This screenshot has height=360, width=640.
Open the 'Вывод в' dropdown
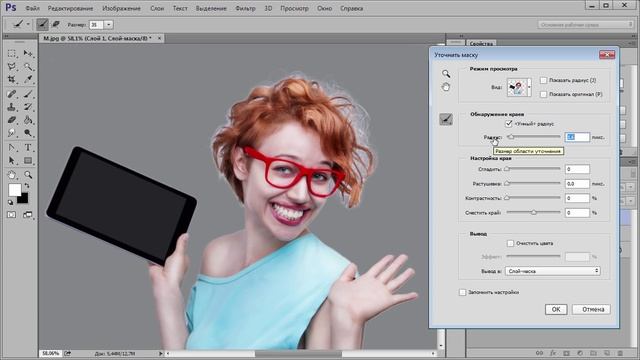point(553,271)
